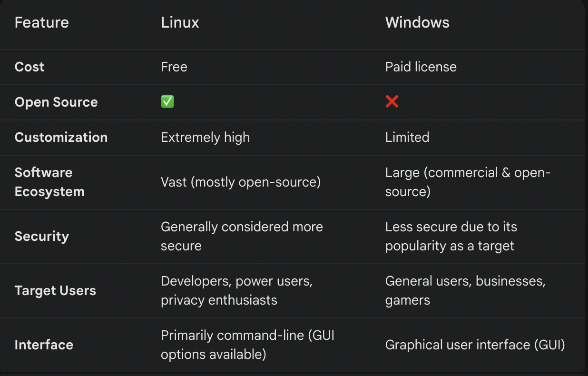Click the Generally considered more secure text

tap(242, 236)
